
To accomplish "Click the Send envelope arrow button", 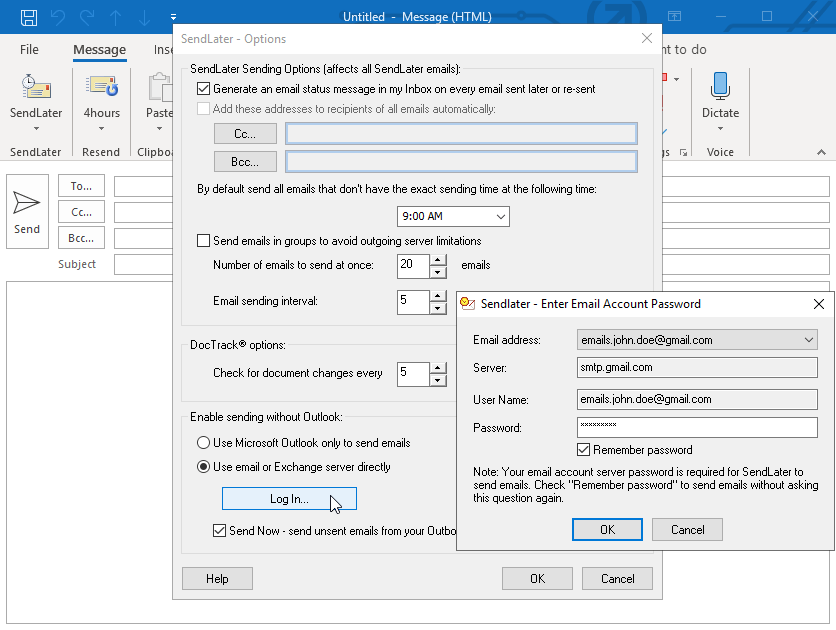I will click(27, 212).
